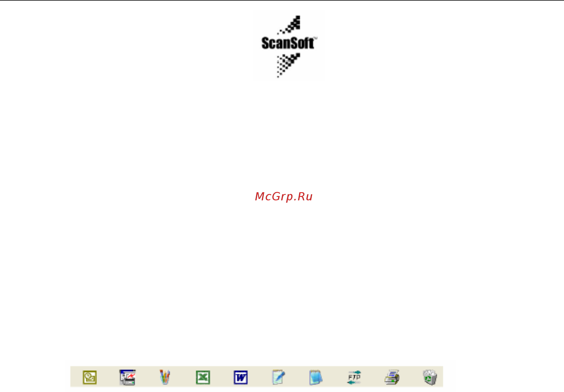Click the printer icon

(x=392, y=377)
